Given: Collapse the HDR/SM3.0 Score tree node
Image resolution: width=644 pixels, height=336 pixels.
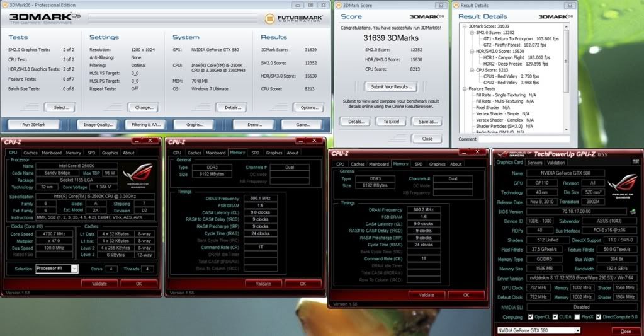Looking at the screenshot, I should [472, 52].
